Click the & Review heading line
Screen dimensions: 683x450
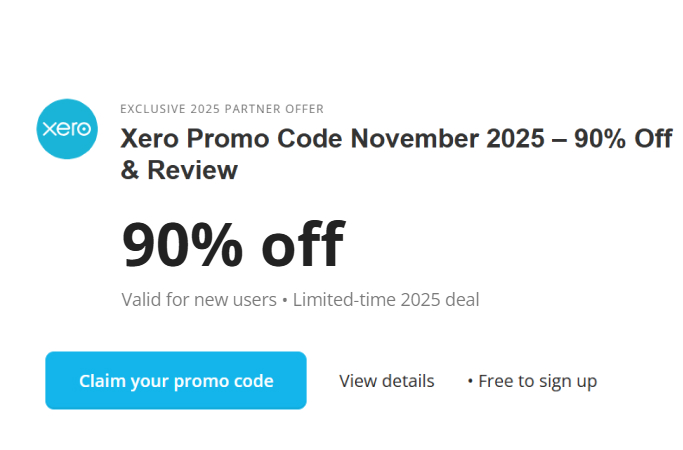click(179, 170)
